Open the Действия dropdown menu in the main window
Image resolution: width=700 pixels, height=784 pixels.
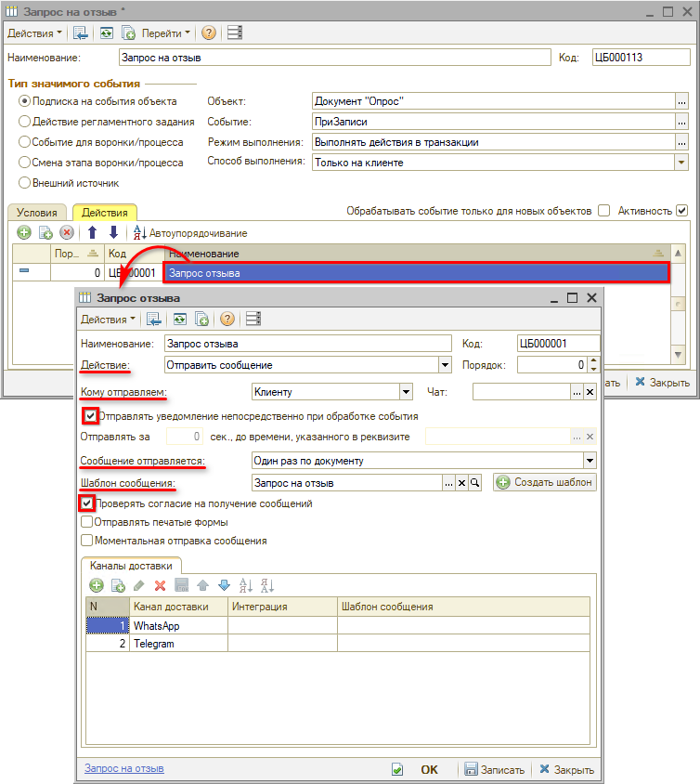[x=34, y=33]
